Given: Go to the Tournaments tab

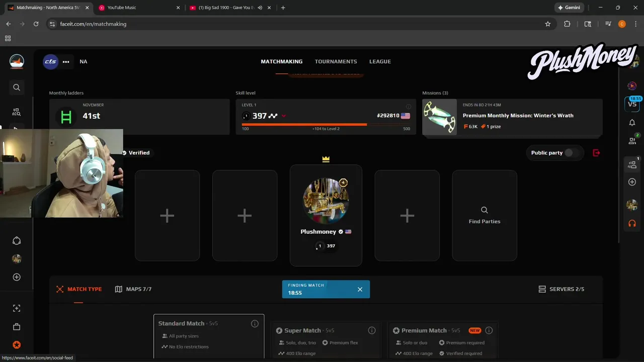Looking at the screenshot, I should click(x=336, y=61).
